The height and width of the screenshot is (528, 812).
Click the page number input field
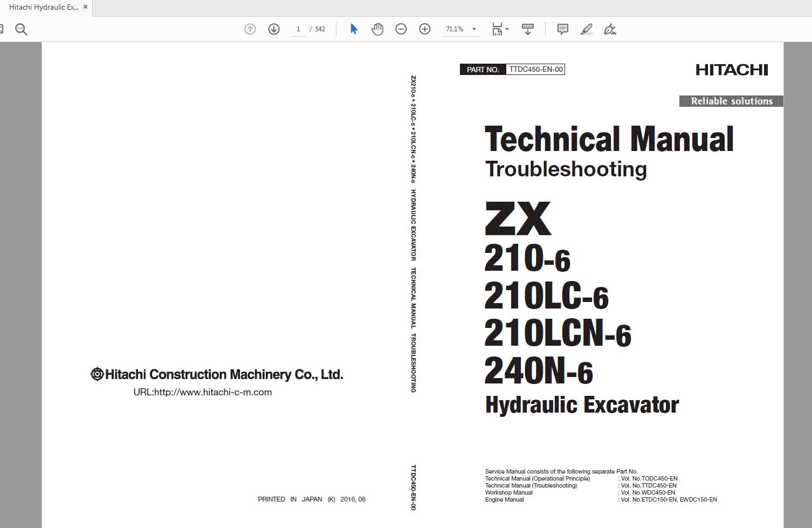tap(298, 29)
